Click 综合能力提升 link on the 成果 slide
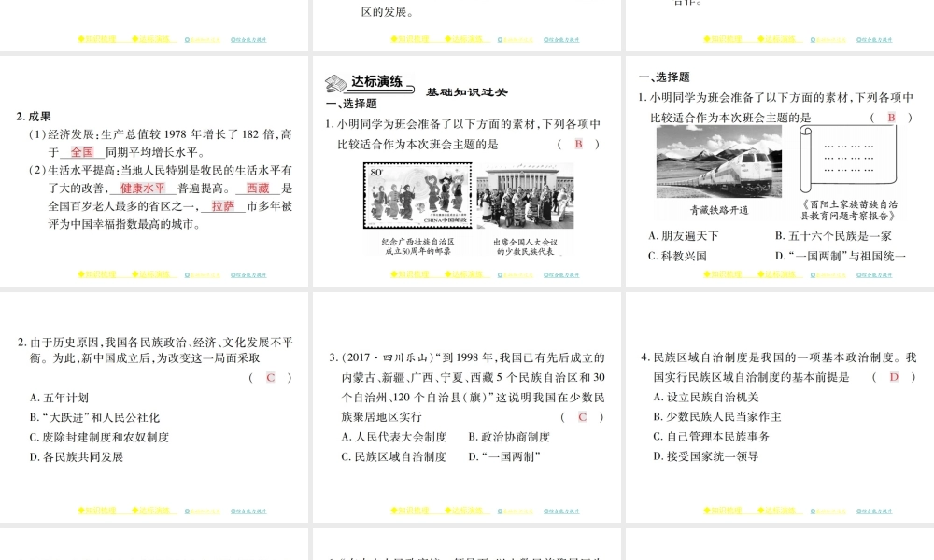This screenshot has height=560, width=934. coord(248,275)
